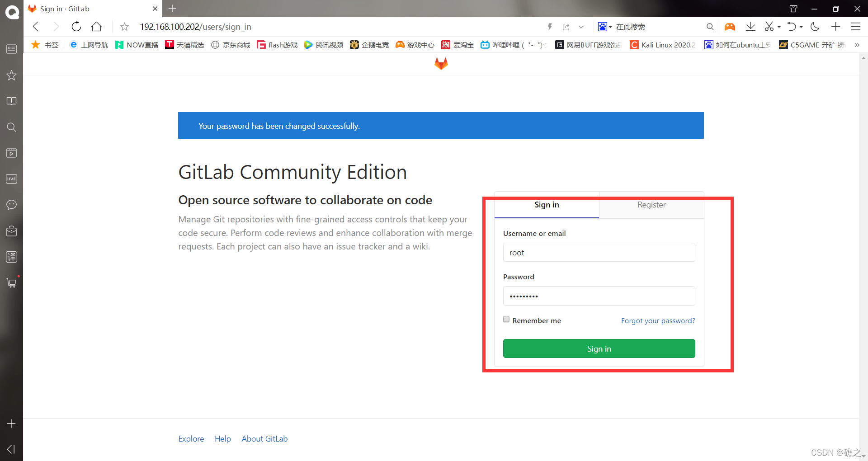868x461 pixels.
Task: Open the downloads toolbar icon
Action: click(x=750, y=27)
